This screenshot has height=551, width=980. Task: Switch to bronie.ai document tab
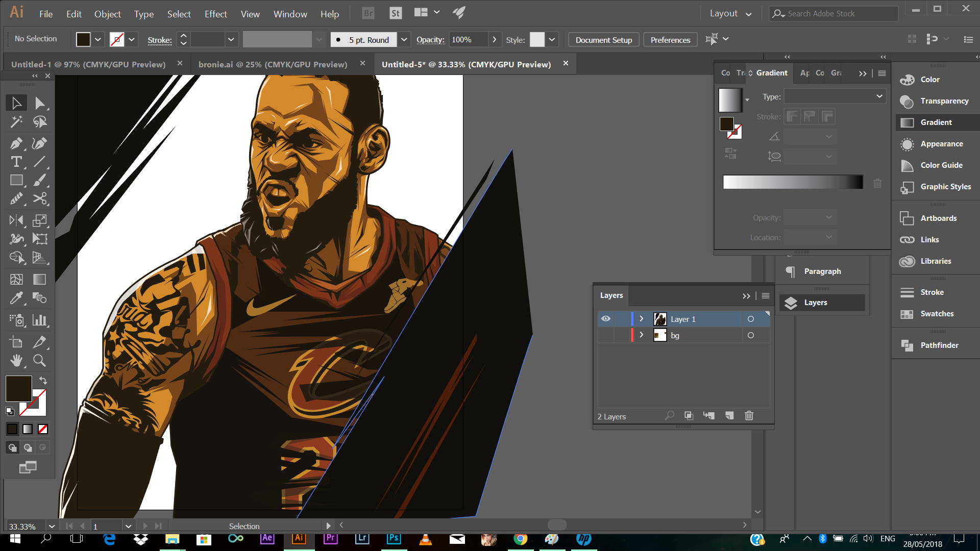273,64
